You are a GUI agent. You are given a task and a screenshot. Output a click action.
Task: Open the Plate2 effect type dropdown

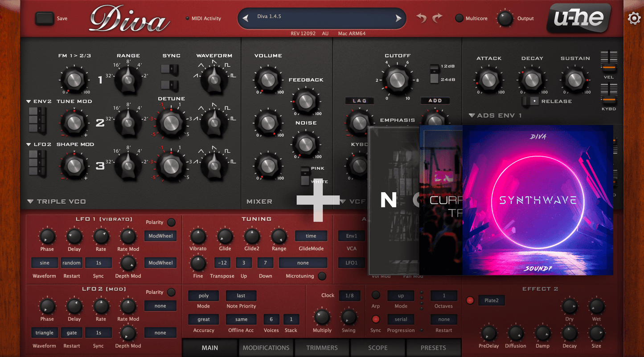[x=492, y=300]
